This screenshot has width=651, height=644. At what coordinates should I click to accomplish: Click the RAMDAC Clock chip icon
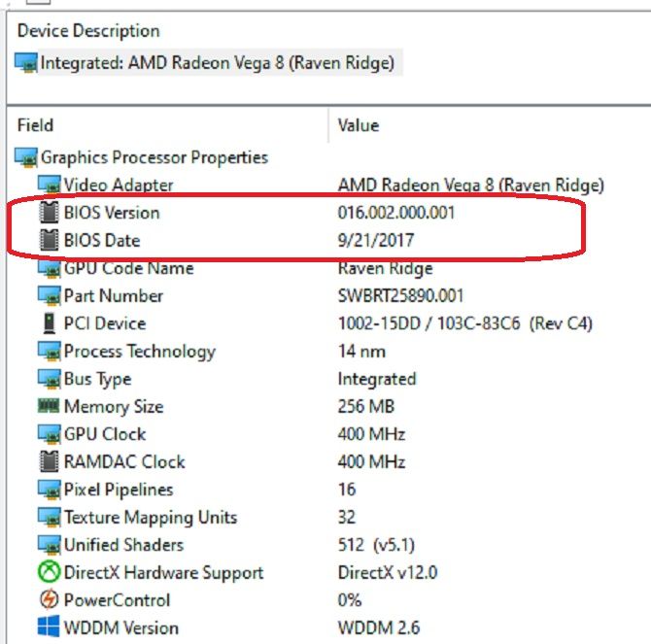click(49, 461)
